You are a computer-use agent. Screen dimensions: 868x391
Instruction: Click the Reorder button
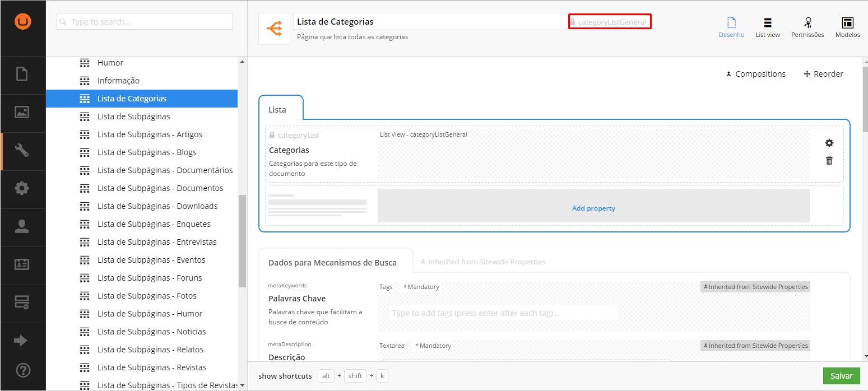pyautogui.click(x=823, y=74)
